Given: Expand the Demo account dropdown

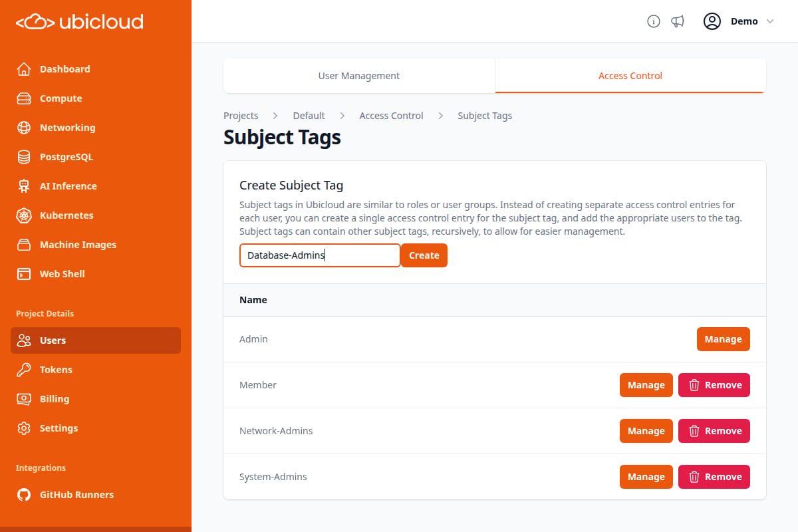Looking at the screenshot, I should (x=739, y=21).
